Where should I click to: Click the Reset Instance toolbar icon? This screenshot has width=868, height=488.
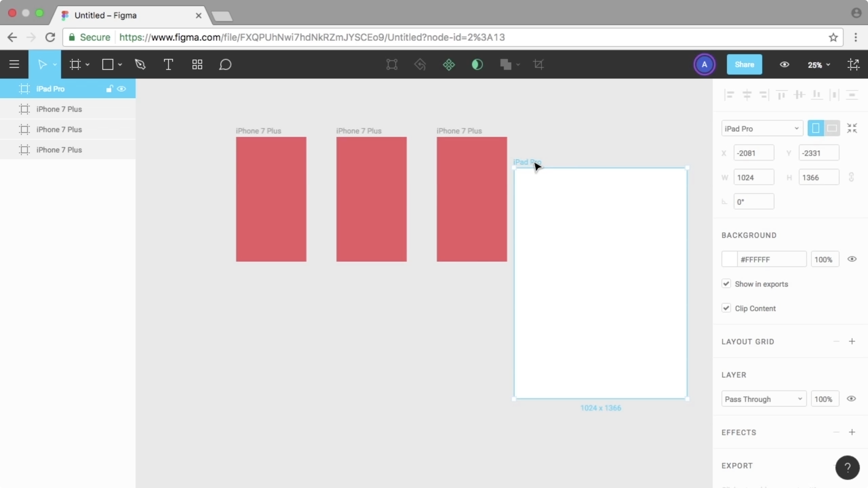click(x=420, y=64)
